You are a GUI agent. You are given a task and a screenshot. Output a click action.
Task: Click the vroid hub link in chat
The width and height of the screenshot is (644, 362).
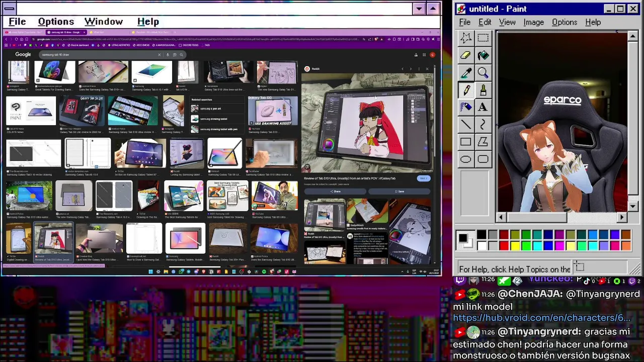541,318
